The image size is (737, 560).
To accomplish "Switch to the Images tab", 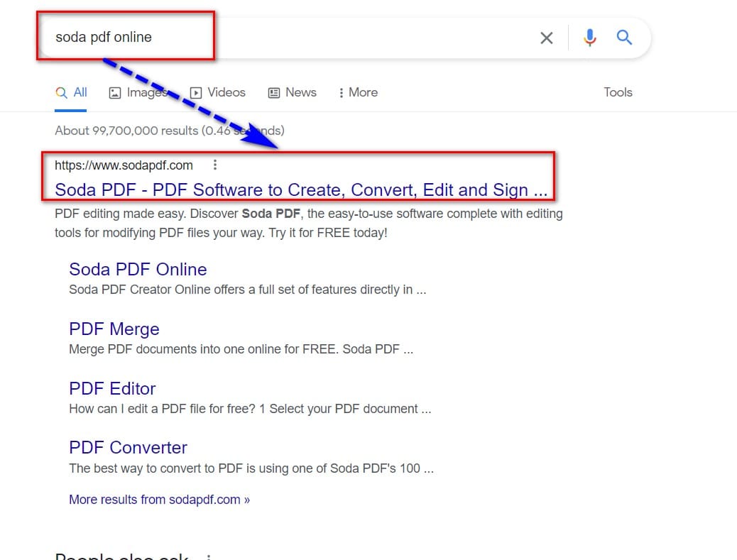I will coord(138,92).
